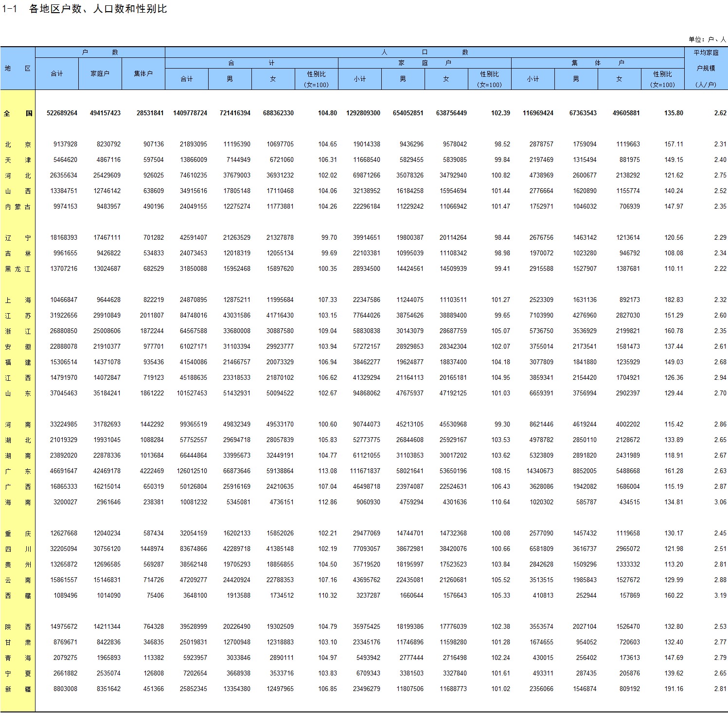Click the 单位:户、人 unit label

(x=707, y=39)
